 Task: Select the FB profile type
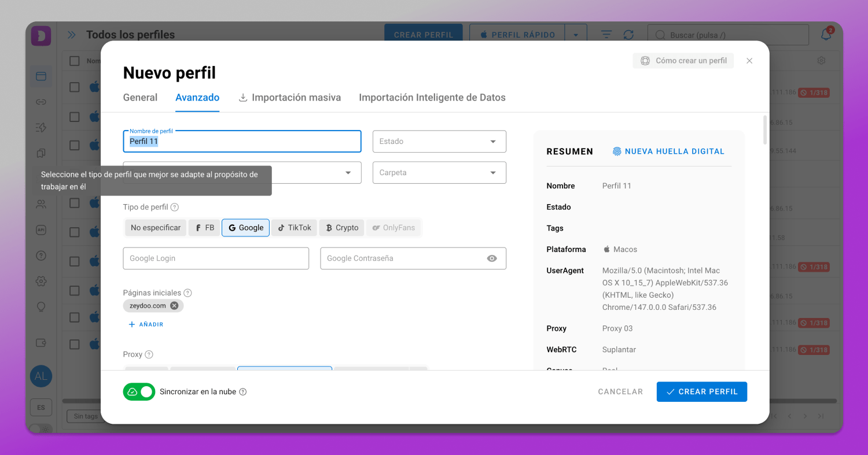(x=204, y=228)
